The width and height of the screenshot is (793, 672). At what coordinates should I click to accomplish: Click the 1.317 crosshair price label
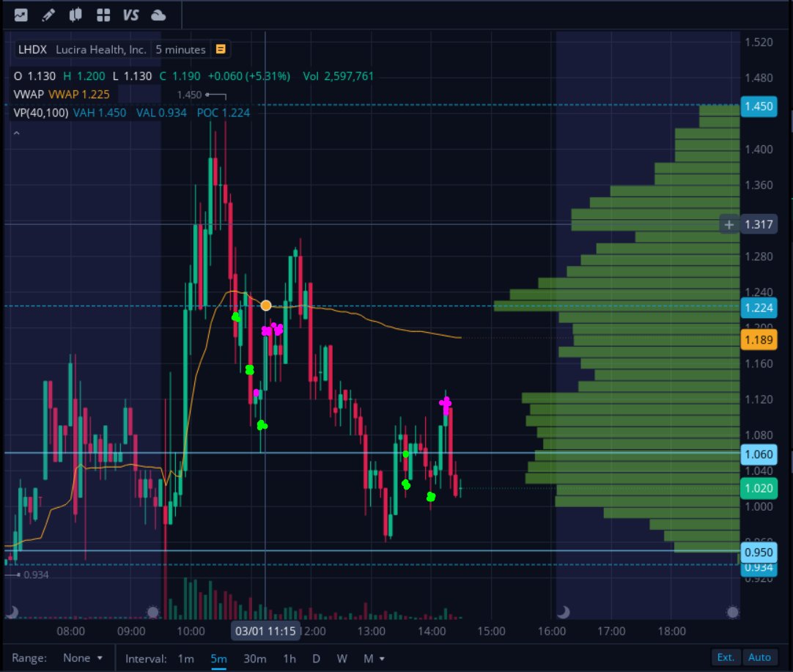[x=759, y=224]
